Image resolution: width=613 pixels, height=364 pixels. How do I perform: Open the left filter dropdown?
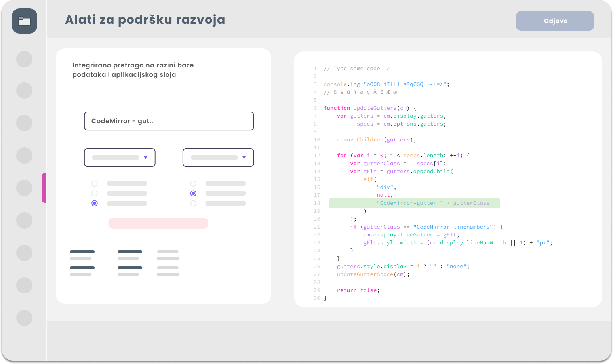(x=120, y=157)
